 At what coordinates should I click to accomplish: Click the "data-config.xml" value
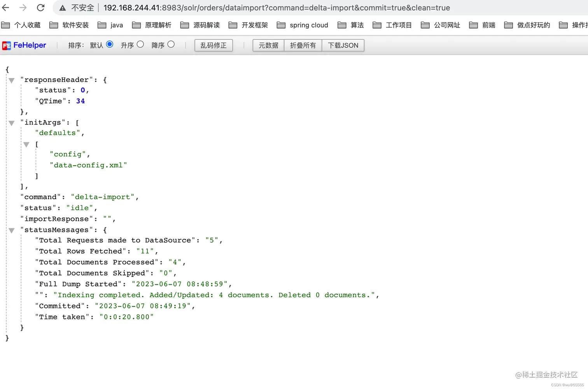pos(88,165)
